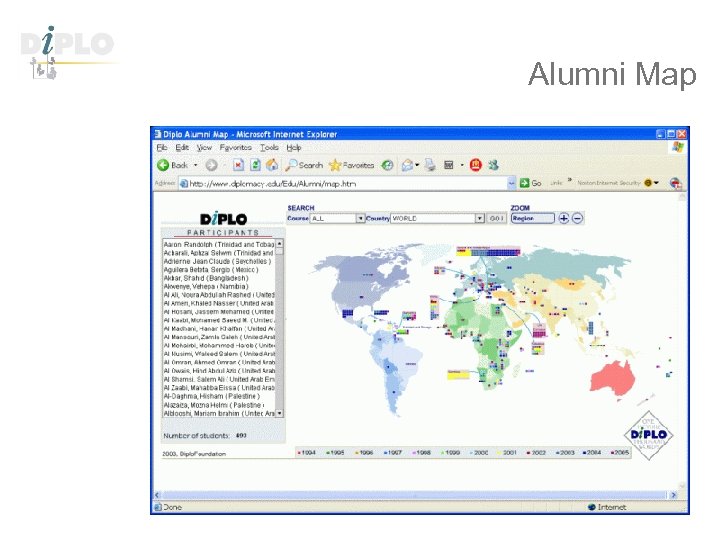The width and height of the screenshot is (720, 540).
Task: Click the 1995 legend entry
Action: (335, 453)
